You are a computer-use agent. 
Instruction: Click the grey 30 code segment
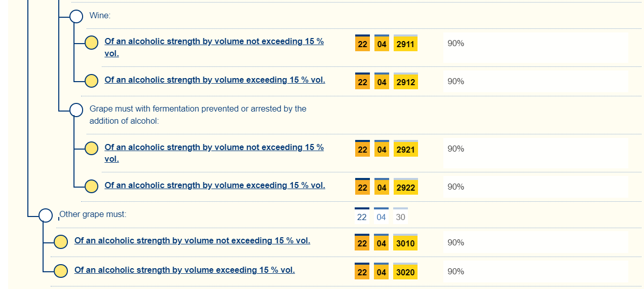[400, 217]
